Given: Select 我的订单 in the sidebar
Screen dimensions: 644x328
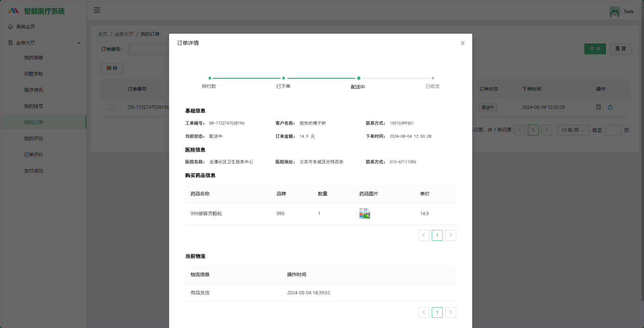Looking at the screenshot, I should 43,122.
